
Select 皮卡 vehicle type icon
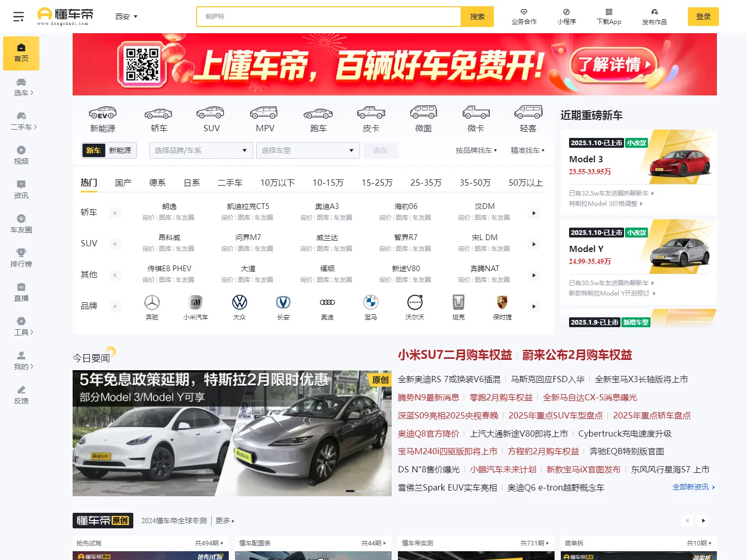(x=371, y=119)
